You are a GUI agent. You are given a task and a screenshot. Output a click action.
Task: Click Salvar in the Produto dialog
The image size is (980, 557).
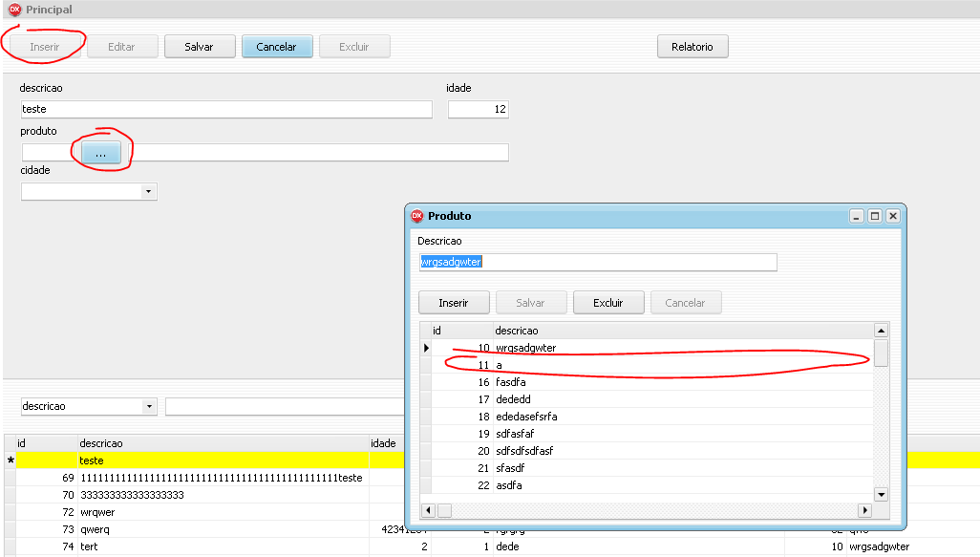(x=531, y=302)
